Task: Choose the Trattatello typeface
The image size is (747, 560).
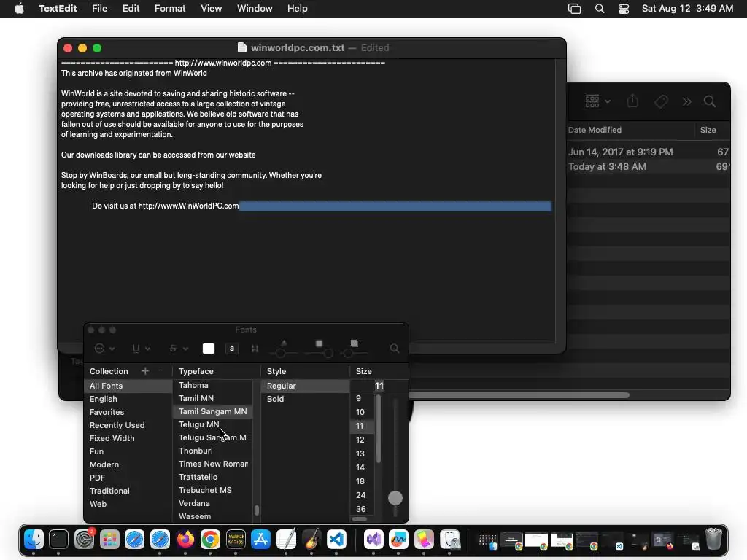Action: 213,477
